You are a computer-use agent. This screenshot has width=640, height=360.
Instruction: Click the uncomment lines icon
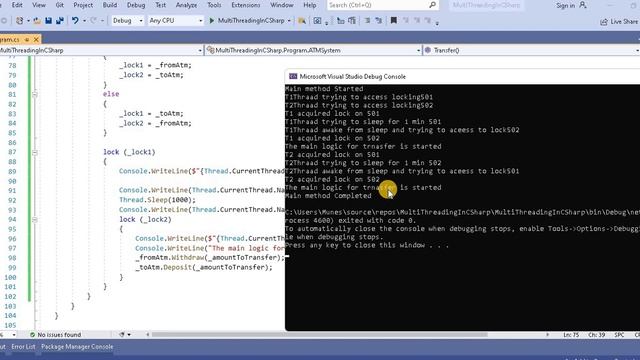click(x=352, y=21)
